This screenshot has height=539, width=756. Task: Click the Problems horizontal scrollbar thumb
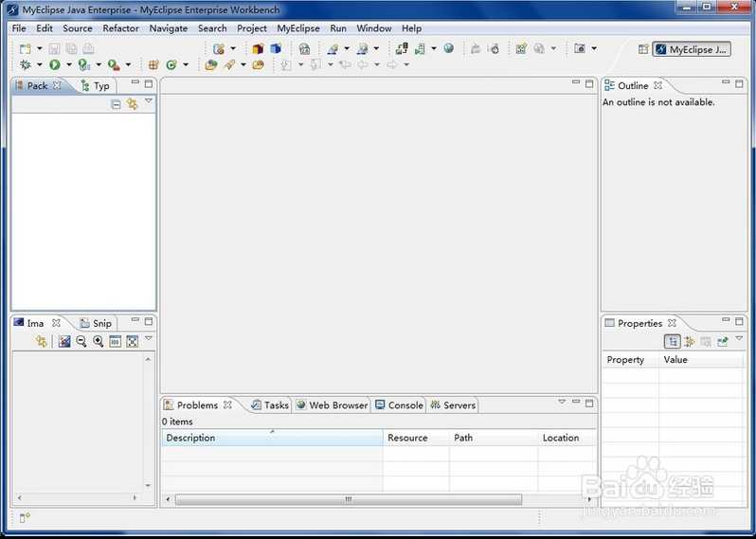point(348,499)
